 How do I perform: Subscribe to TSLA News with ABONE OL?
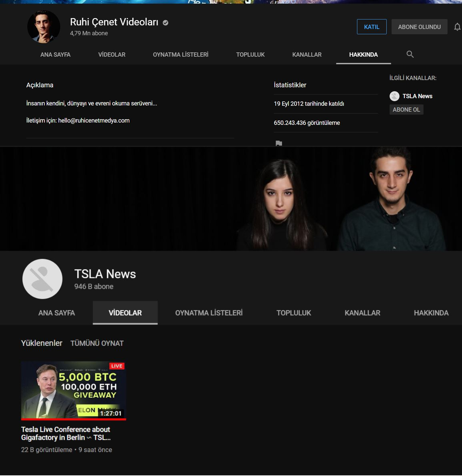(406, 110)
